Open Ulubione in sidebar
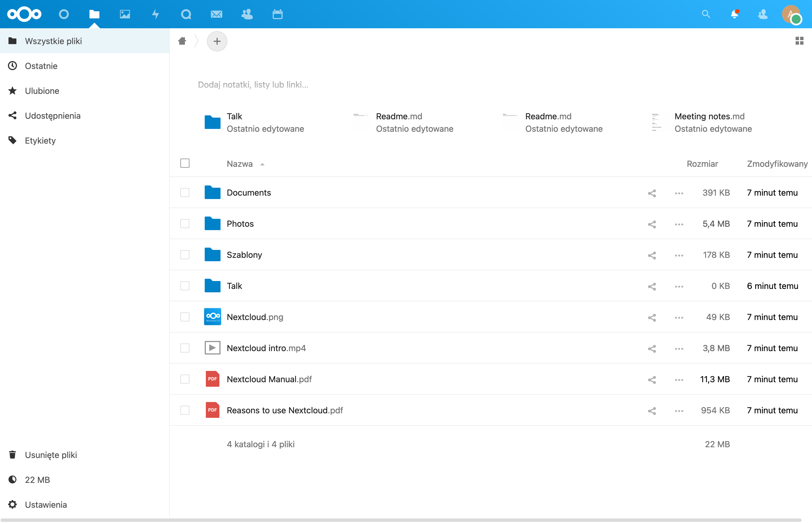 [85, 91]
